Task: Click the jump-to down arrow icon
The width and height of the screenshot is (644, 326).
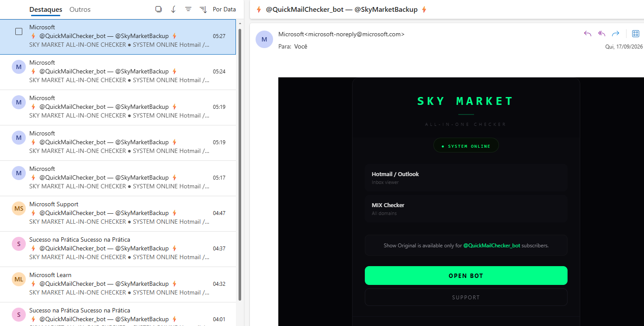Action: (x=173, y=9)
